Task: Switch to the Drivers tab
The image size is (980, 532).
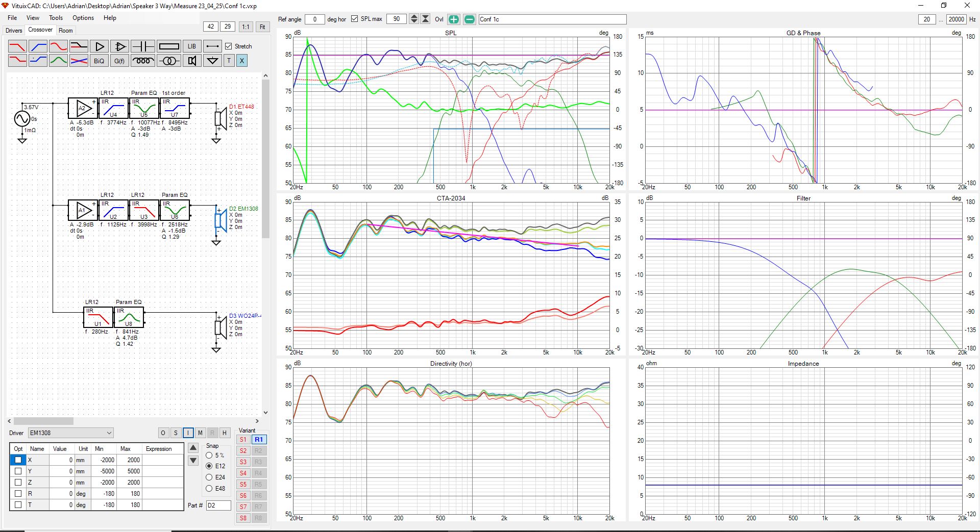Action: tap(14, 31)
